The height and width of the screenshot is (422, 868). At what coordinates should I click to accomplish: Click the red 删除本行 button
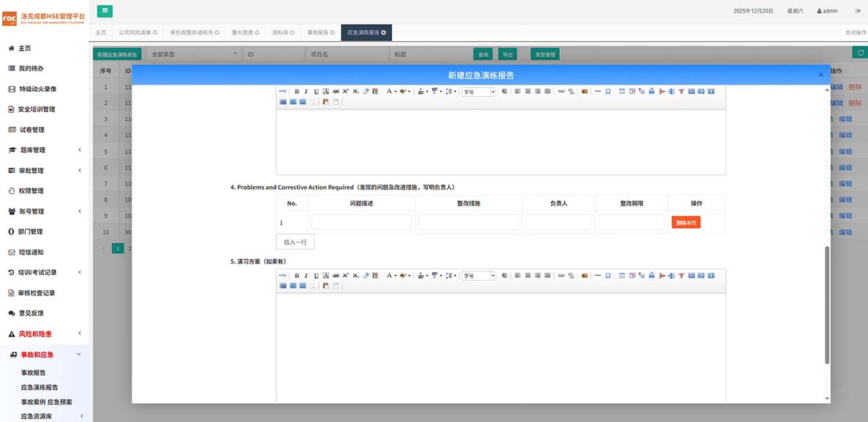[686, 223]
